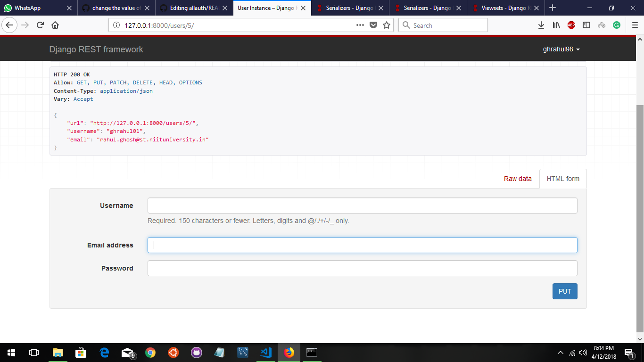Expand the hidden icons arrow in system tray
The width and height of the screenshot is (644, 362).
click(x=560, y=352)
